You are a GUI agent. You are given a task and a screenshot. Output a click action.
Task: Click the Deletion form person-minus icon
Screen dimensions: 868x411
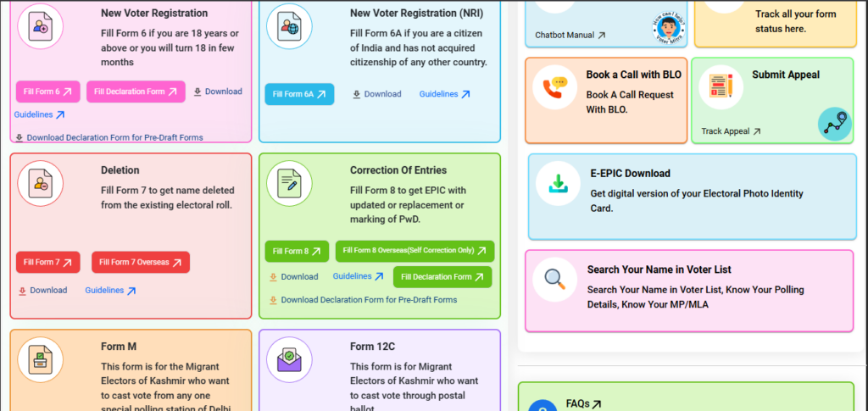(41, 184)
